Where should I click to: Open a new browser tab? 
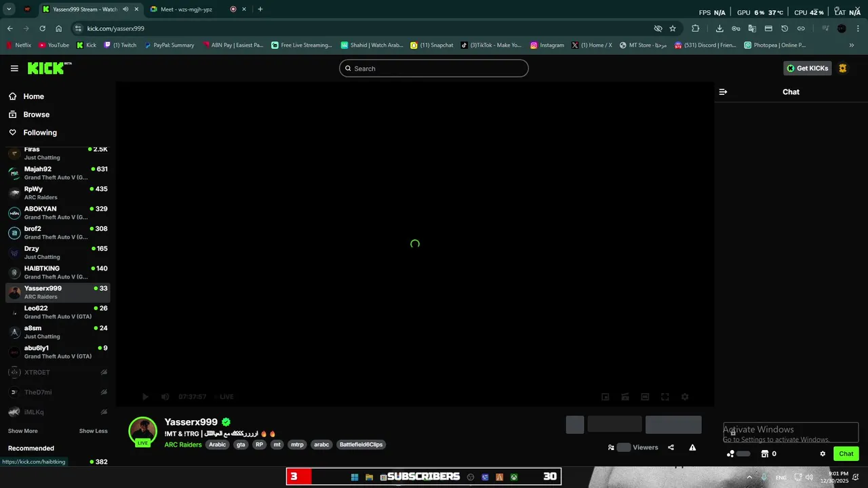[260, 9]
